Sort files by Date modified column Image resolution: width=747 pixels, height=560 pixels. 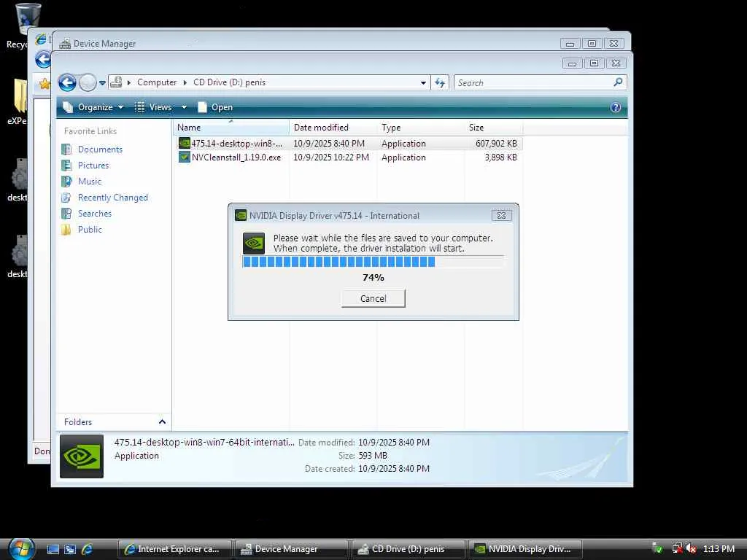[x=333, y=127]
